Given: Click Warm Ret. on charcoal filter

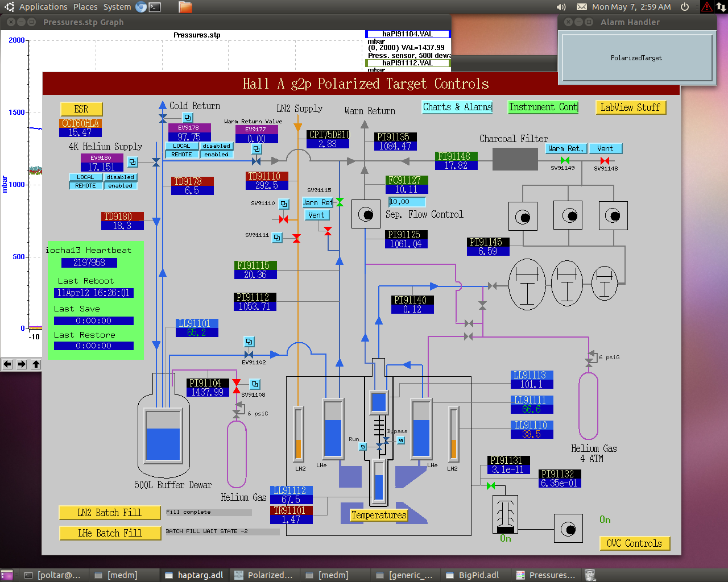Looking at the screenshot, I should point(565,148).
